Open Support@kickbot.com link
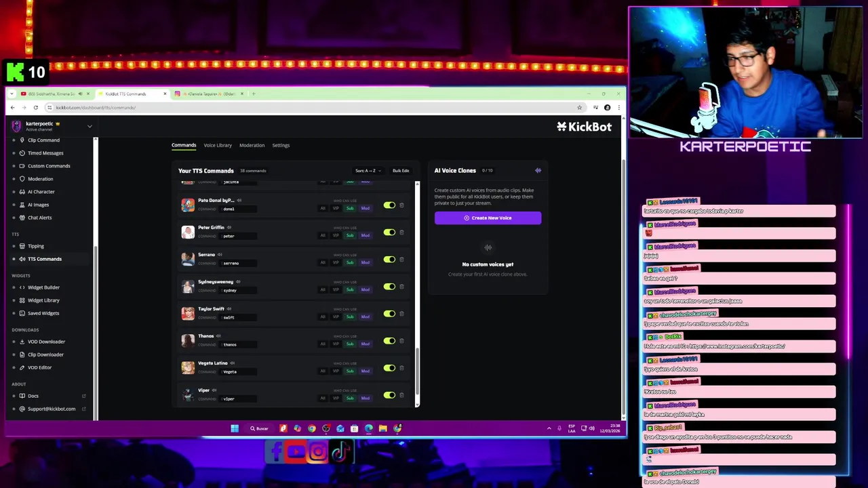 [52, 409]
